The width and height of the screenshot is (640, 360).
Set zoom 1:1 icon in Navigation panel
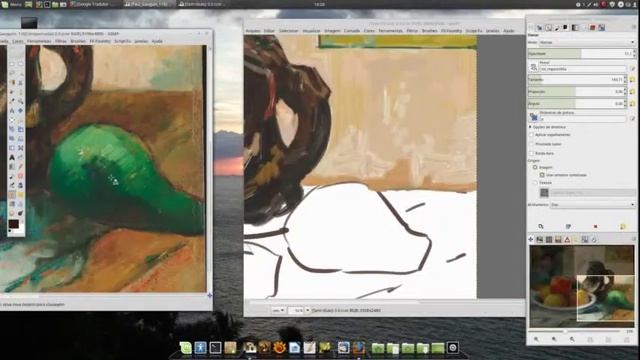572,339
